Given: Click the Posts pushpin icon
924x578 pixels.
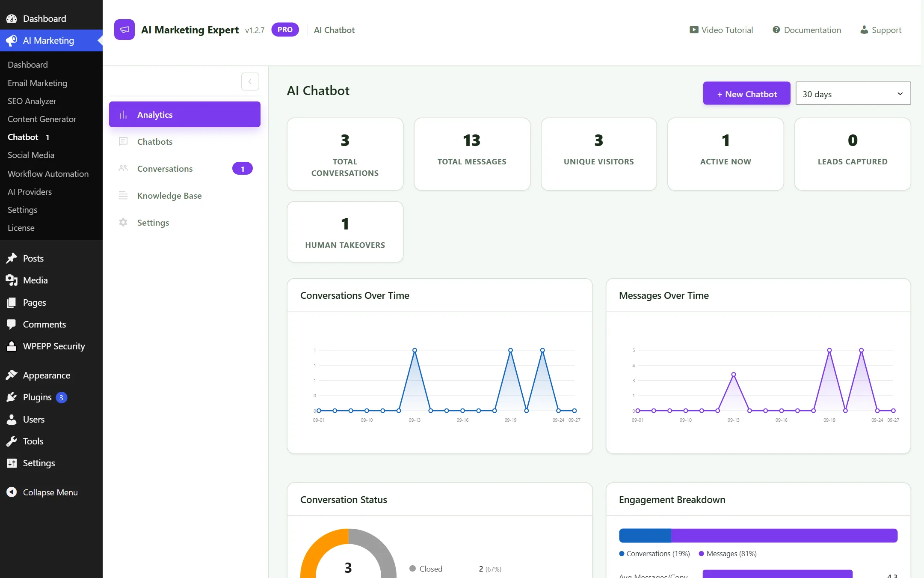Looking at the screenshot, I should click(x=12, y=258).
